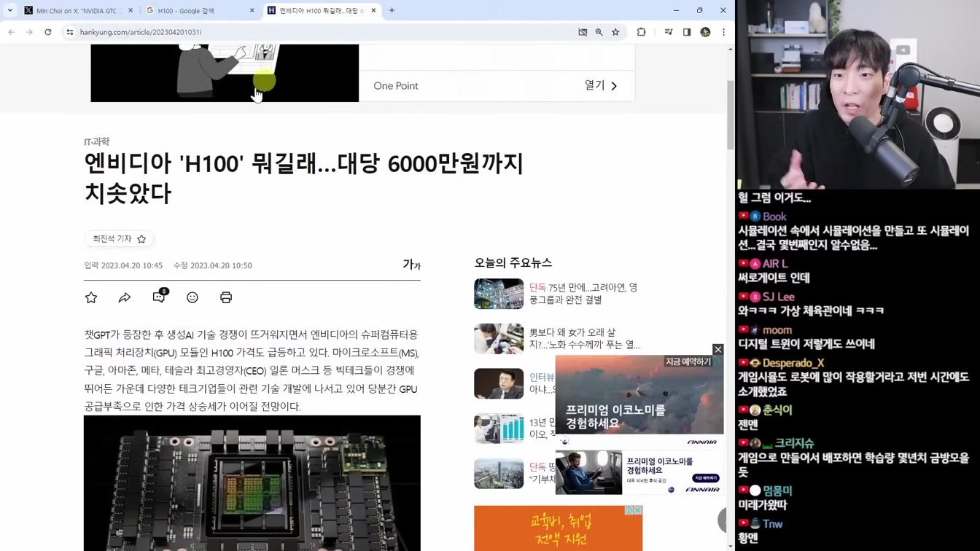Click chat username AIR L
Viewport: 980px width, 551px height.
[x=775, y=264]
